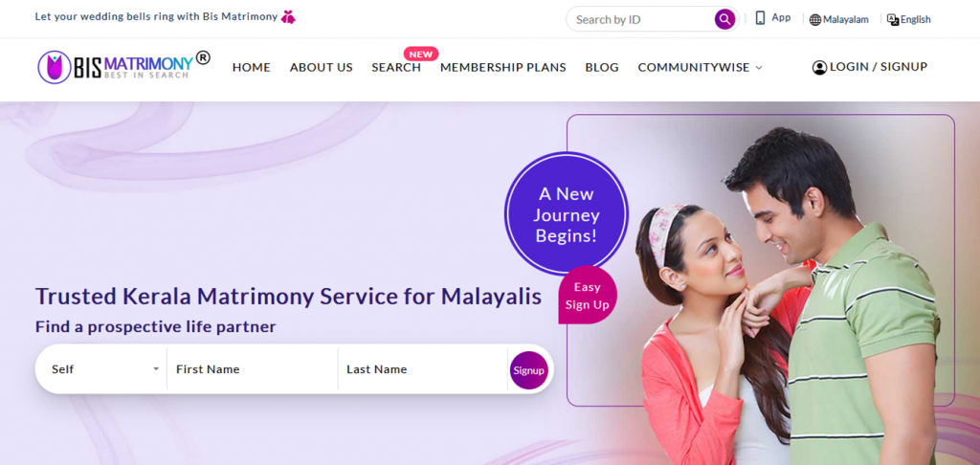Screen dimensions: 980x465
Task: Focus the Search by ID field
Action: (x=642, y=19)
